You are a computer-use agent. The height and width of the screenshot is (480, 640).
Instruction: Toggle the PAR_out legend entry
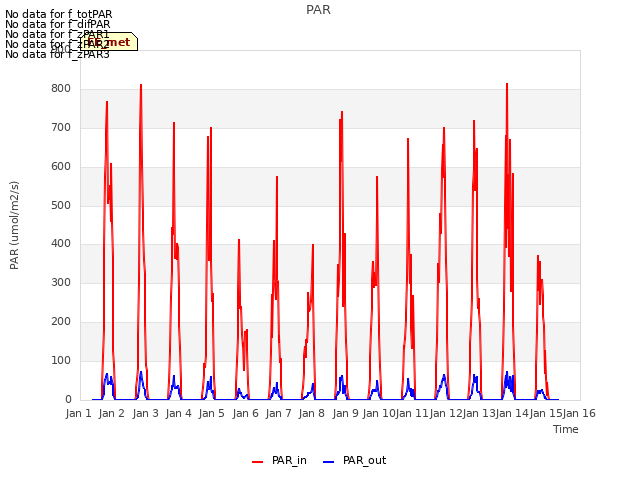354,460
